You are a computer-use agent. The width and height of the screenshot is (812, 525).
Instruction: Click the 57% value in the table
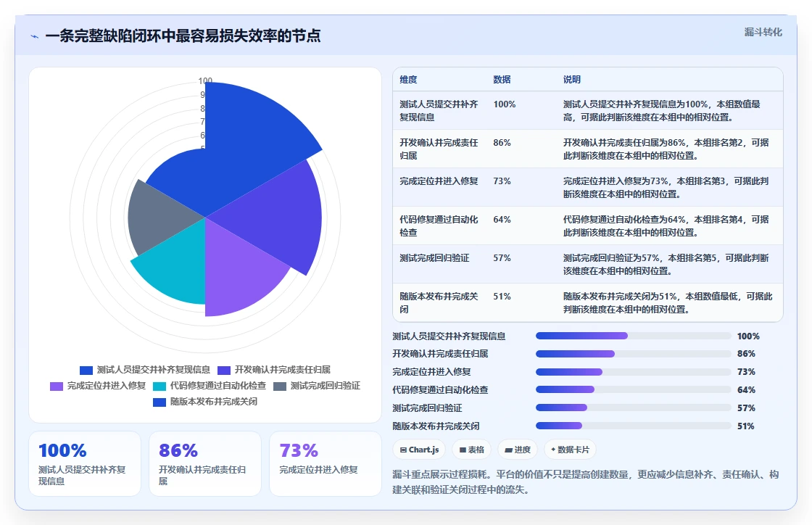click(502, 258)
